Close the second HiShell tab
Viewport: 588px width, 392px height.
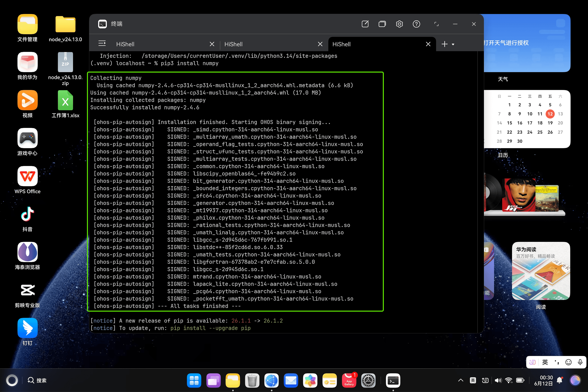320,44
